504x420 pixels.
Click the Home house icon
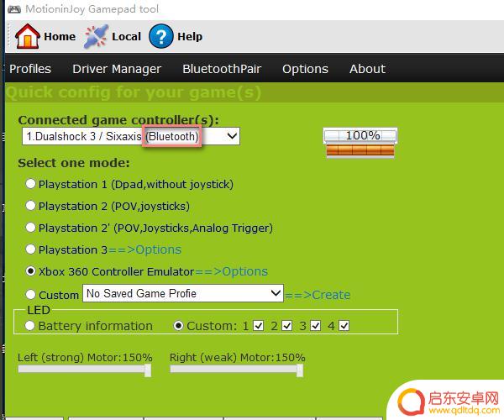click(x=28, y=36)
